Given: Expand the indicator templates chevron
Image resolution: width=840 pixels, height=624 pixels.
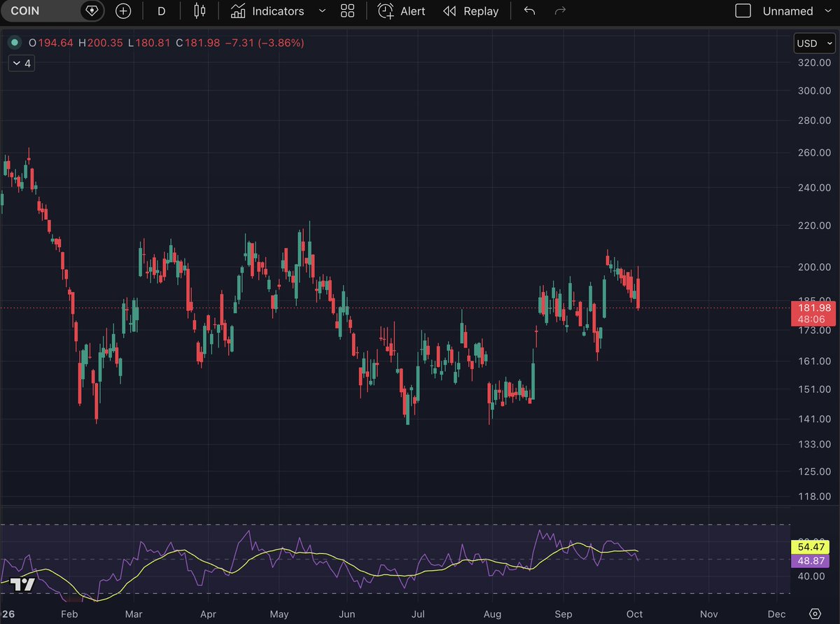Looking at the screenshot, I should 322,11.
